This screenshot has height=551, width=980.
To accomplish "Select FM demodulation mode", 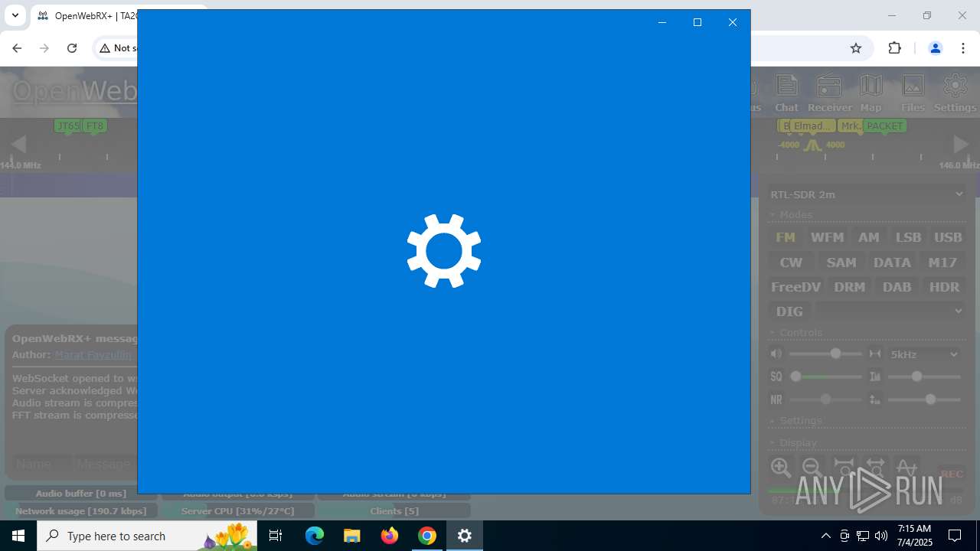I will (786, 237).
